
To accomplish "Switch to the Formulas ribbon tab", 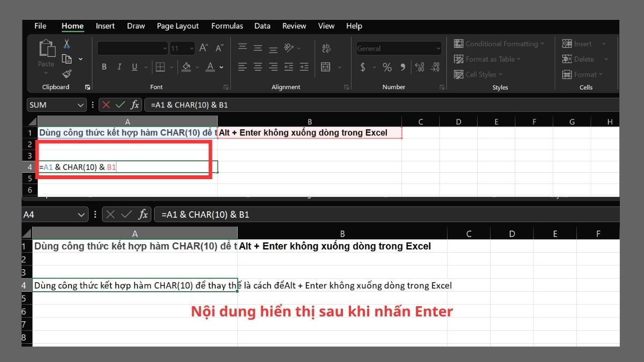I will 227,26.
